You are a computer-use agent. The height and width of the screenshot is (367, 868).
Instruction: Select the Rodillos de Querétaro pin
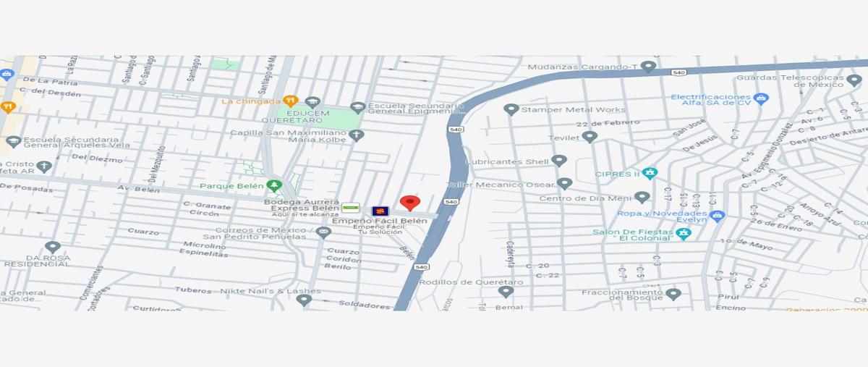coord(506,292)
